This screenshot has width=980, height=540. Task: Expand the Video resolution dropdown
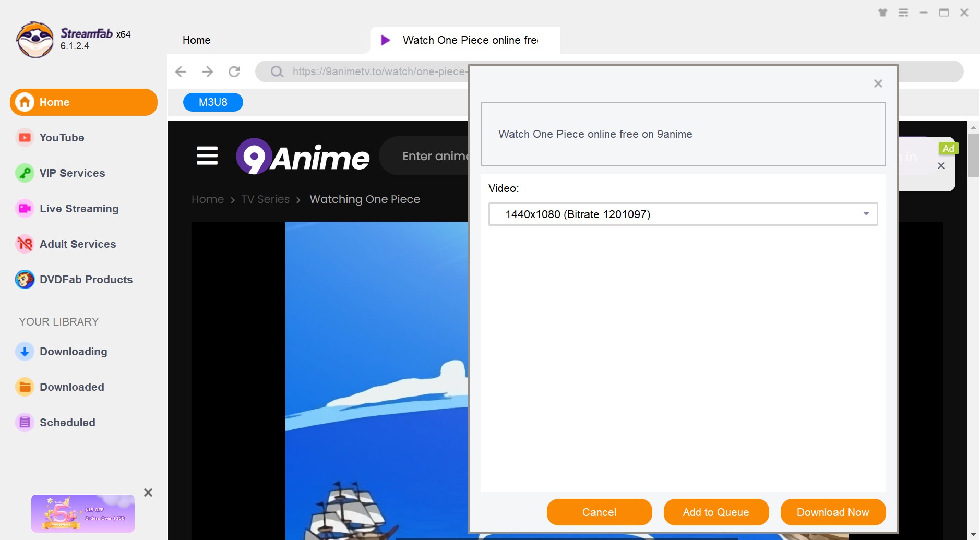coord(683,214)
